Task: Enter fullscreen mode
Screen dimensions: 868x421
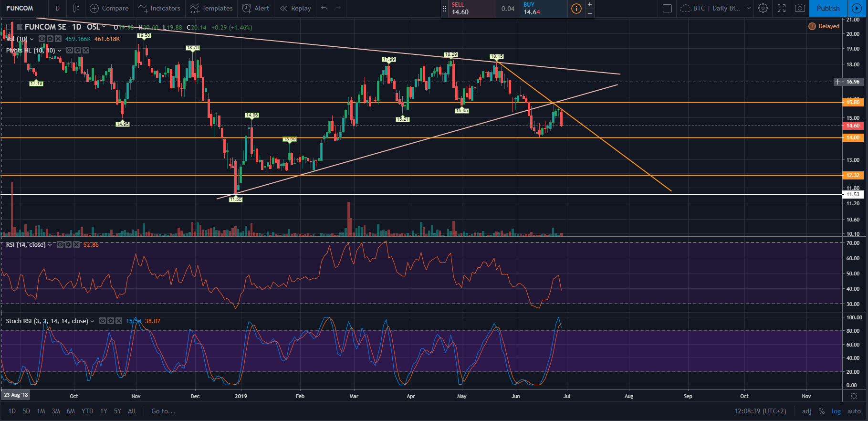Action: (x=782, y=8)
